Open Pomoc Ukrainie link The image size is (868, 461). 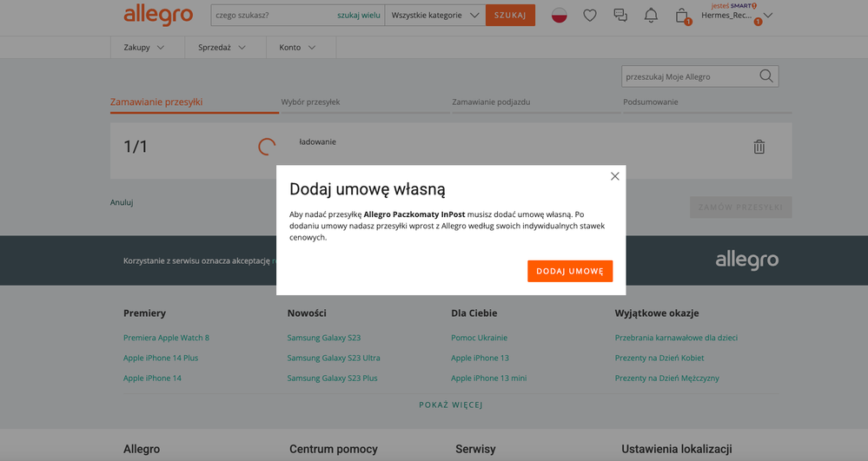(x=479, y=338)
